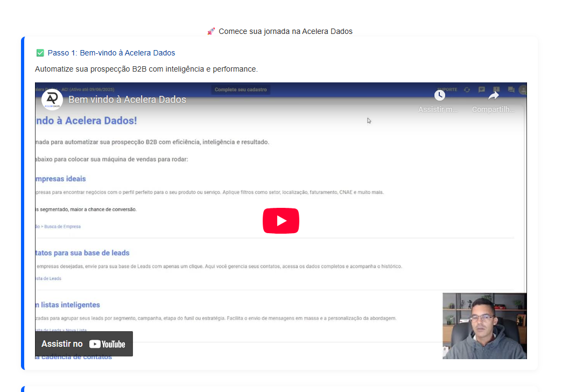Viewport: 576px width, 392px height.
Task: Play the Bem vindo à Acelera Dados video
Action: click(280, 221)
